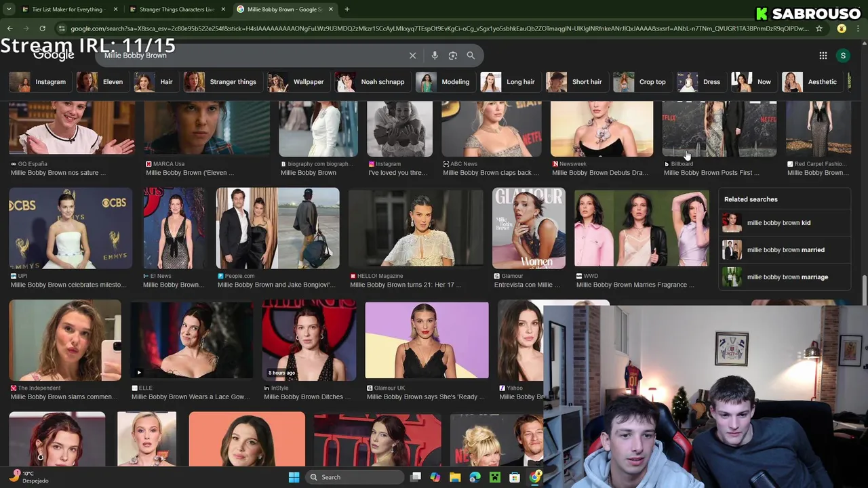Click 'Millie Bobby Brown Posts First' caption
Screen dimensions: 868x488
711,173
